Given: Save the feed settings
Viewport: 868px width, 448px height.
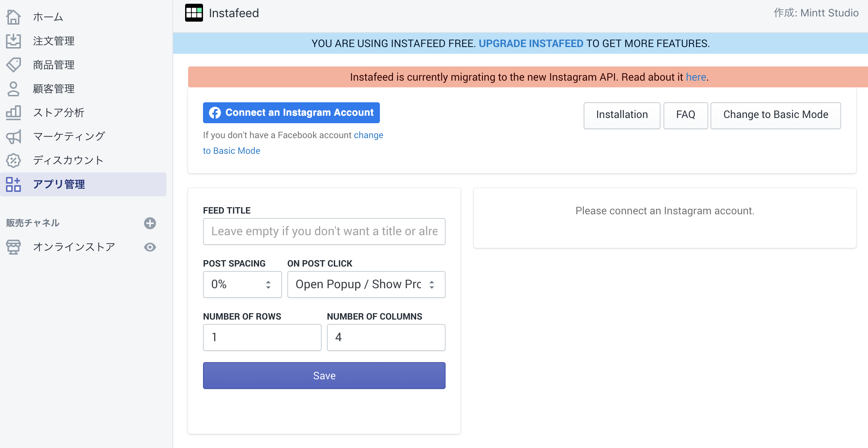Looking at the screenshot, I should 324,376.
